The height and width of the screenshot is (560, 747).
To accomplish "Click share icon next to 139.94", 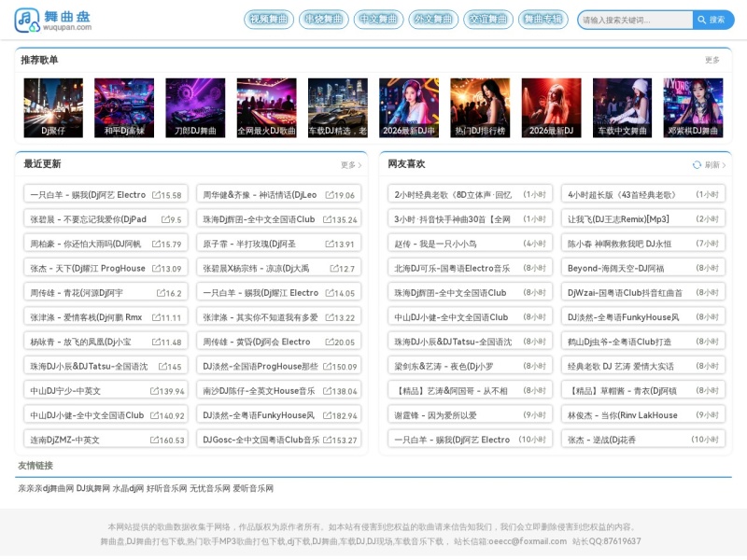I will [154, 391].
